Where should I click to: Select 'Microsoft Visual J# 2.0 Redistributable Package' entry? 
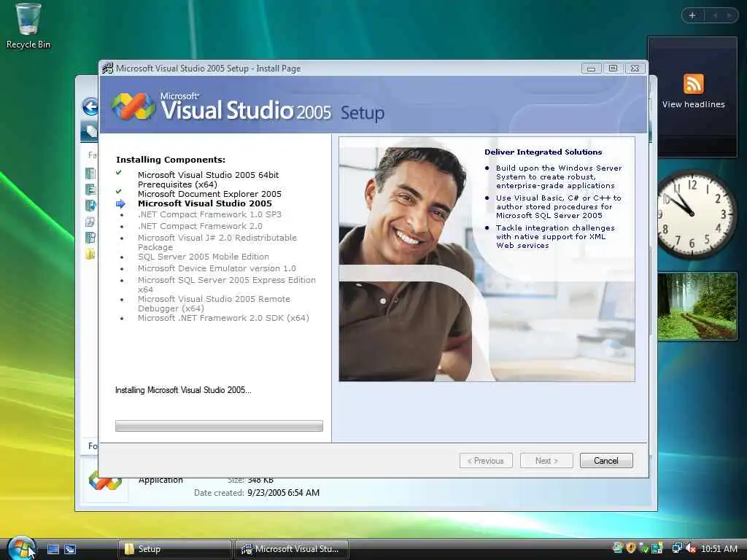217,242
